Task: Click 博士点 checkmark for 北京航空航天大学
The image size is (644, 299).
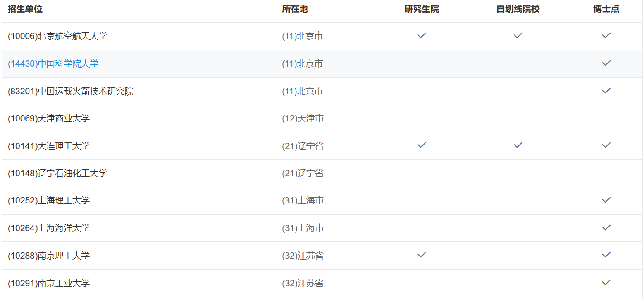Action: point(606,35)
